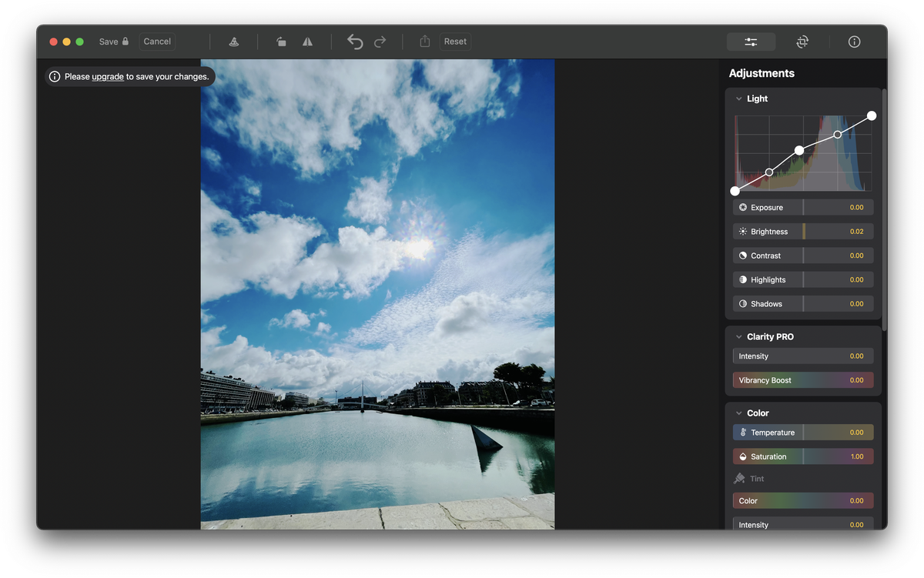Click the Vibrancy Boost slider
Image resolution: width=924 pixels, height=578 pixels.
coord(803,380)
